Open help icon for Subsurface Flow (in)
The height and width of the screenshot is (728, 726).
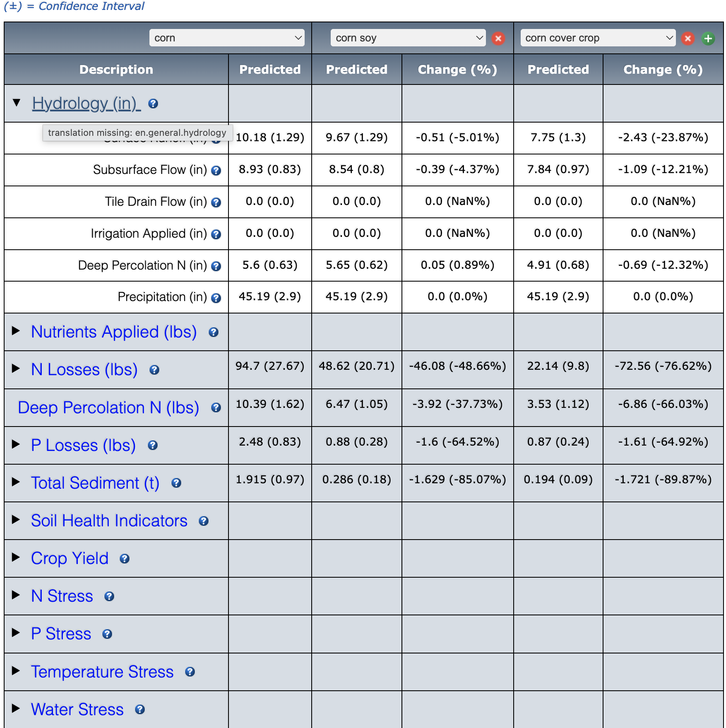tap(216, 170)
